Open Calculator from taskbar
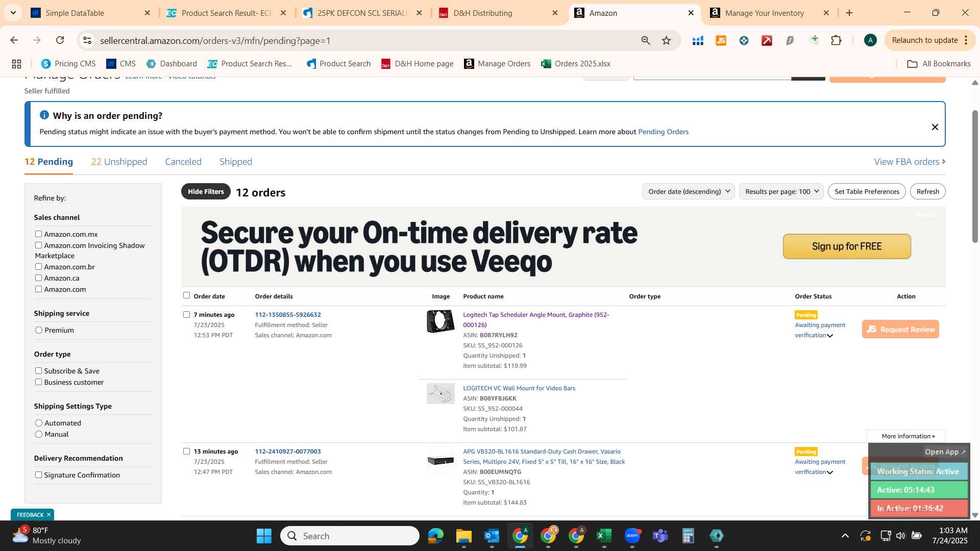This screenshot has height=551, width=980. pos(688,536)
